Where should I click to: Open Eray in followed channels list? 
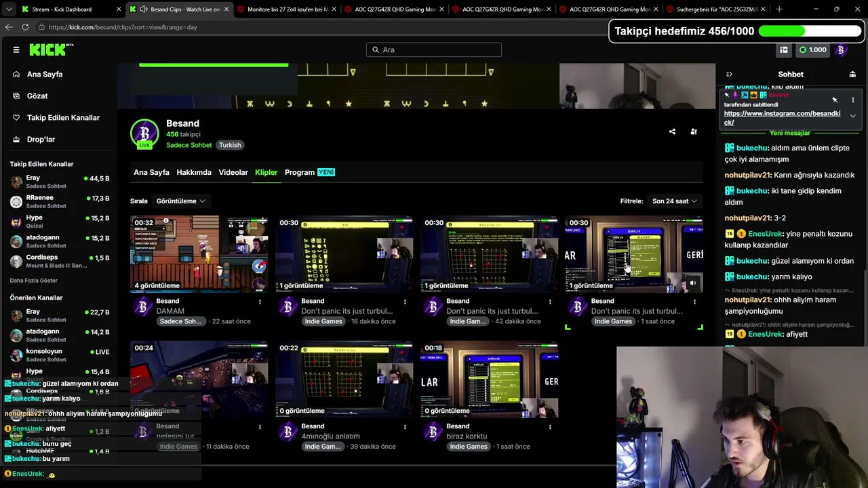coord(60,182)
